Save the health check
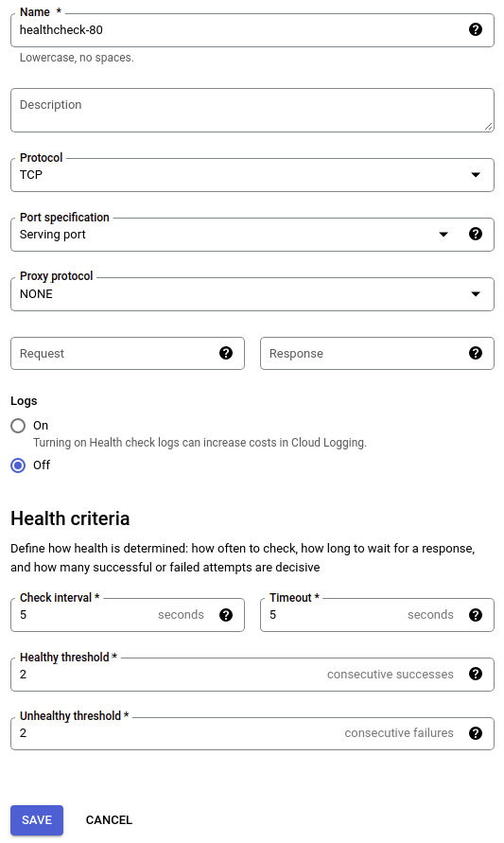This screenshot has width=504, height=843. point(37,820)
